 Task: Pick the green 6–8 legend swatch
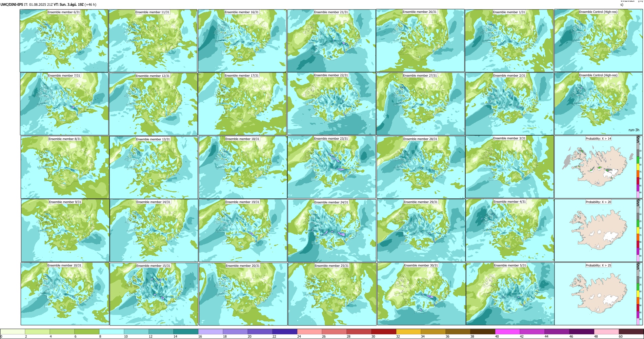87,332
